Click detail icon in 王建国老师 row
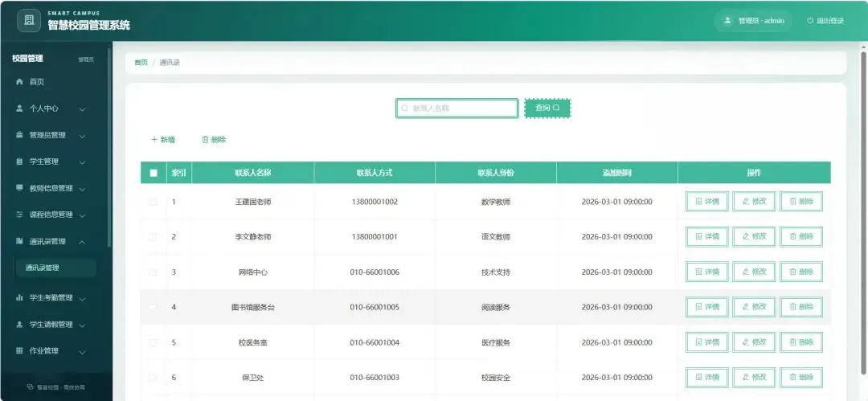Image resolution: width=868 pixels, height=401 pixels. (698, 202)
